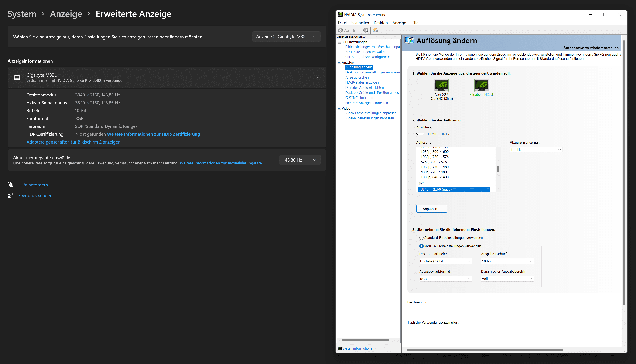The image size is (636, 364).
Task: Open Weitere Informationen zur Aktualisierungsrate link
Action: pyautogui.click(x=221, y=163)
